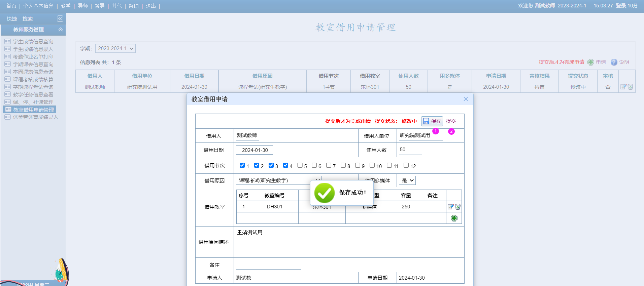644x286 pixels.
Task: Open the 说明 help question icon
Action: click(614, 62)
